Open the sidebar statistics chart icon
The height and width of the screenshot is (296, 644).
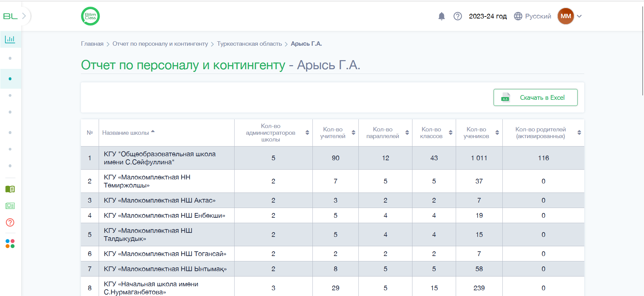[x=10, y=39]
